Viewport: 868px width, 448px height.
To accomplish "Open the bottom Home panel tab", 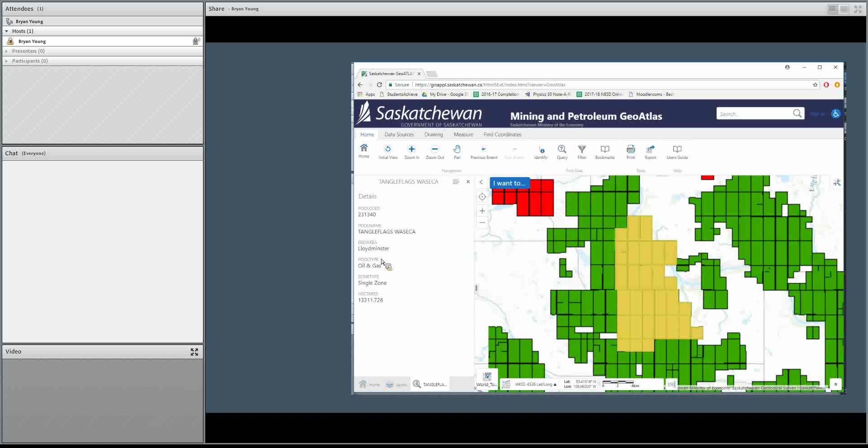I will [x=369, y=384].
